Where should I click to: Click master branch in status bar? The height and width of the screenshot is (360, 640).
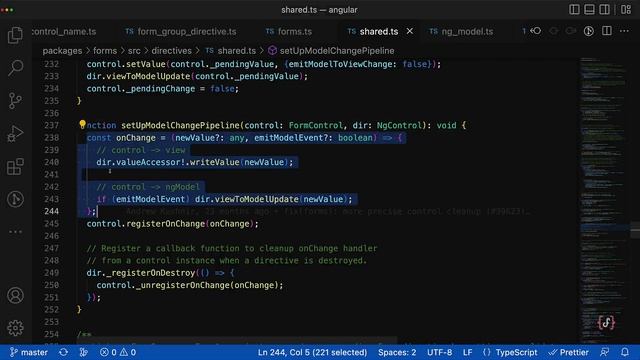29,352
